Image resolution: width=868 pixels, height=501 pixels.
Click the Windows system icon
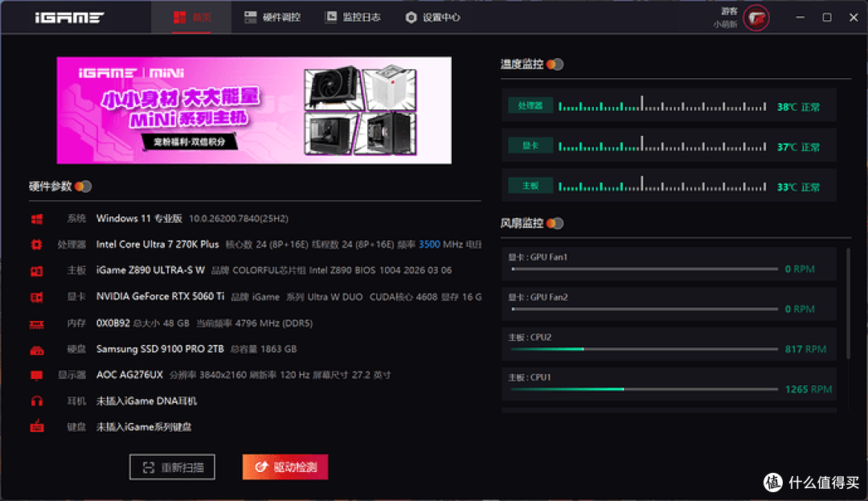[36, 220]
